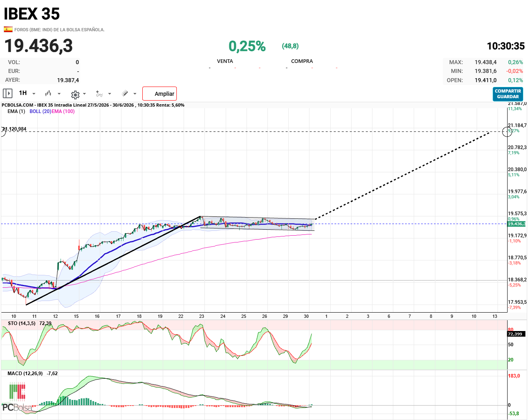The height and width of the screenshot is (420, 528).
Task: Click the STO (14,3,5) indicator label
Action: tap(22, 323)
